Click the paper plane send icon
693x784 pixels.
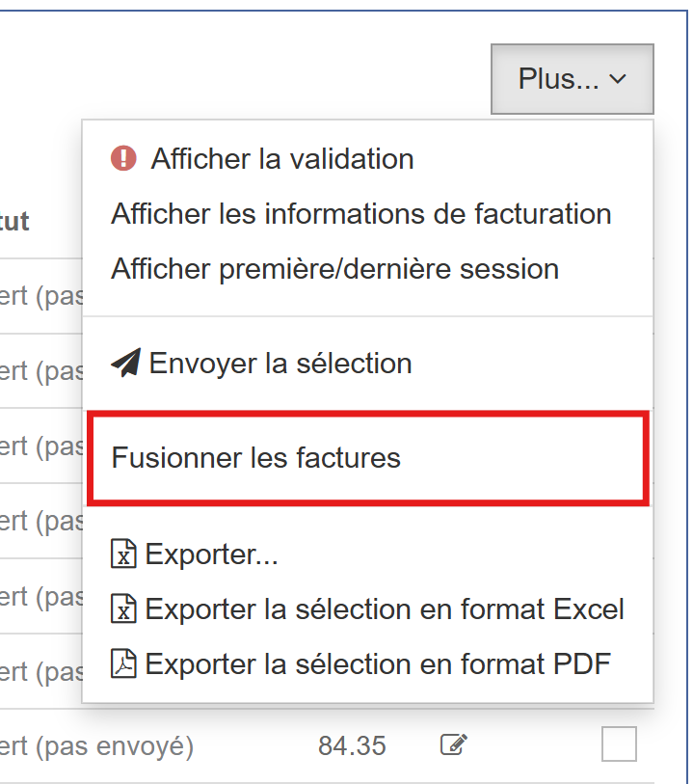126,363
